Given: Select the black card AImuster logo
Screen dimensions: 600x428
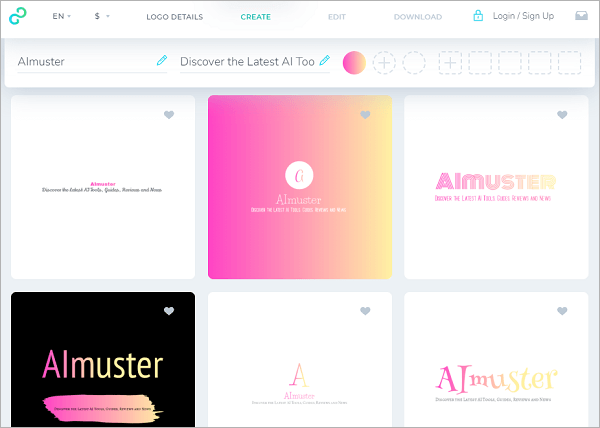Looking at the screenshot, I should coord(103,360).
